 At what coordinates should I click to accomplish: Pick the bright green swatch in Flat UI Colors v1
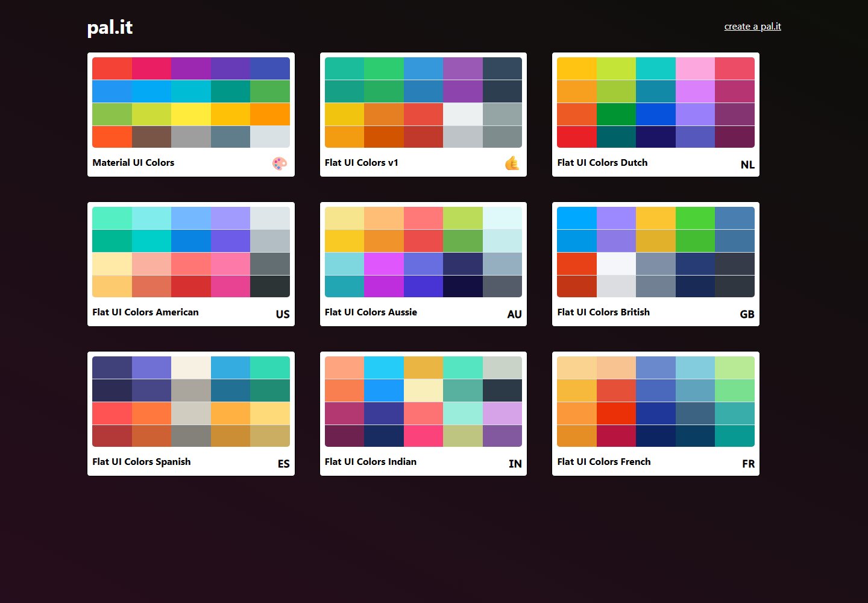coord(384,68)
